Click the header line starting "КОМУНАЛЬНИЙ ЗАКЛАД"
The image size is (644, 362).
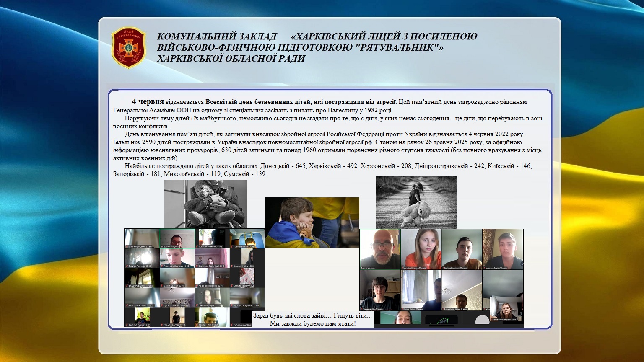[317, 36]
